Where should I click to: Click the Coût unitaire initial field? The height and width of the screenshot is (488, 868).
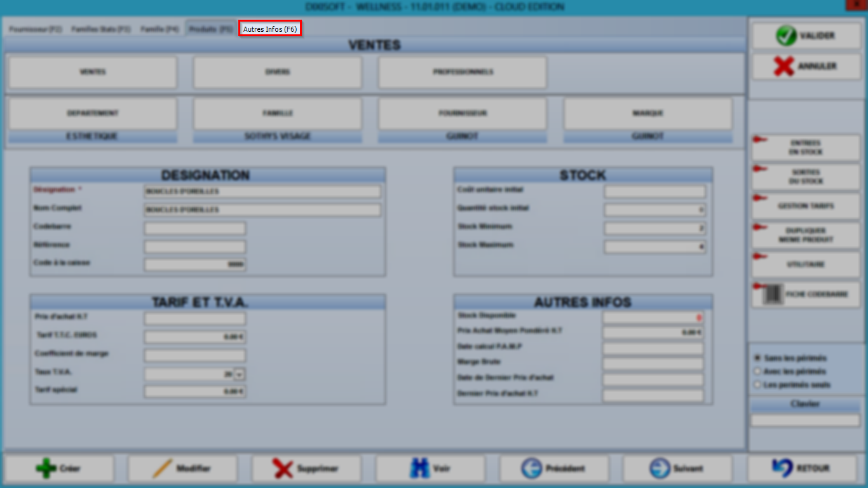(x=655, y=191)
